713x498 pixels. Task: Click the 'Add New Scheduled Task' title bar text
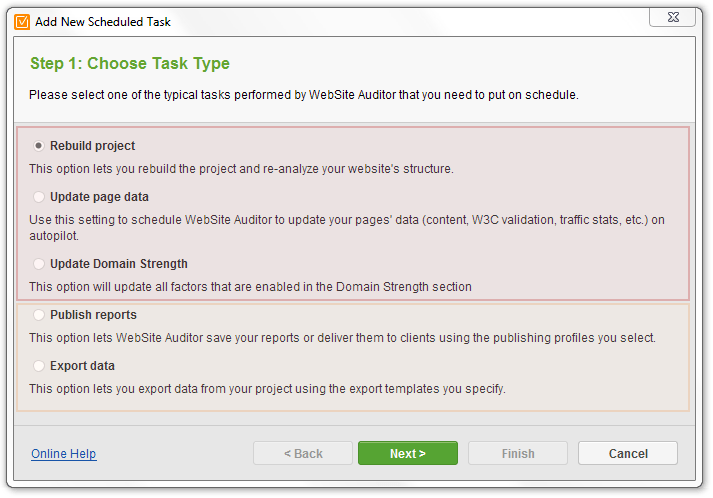pyautogui.click(x=103, y=22)
